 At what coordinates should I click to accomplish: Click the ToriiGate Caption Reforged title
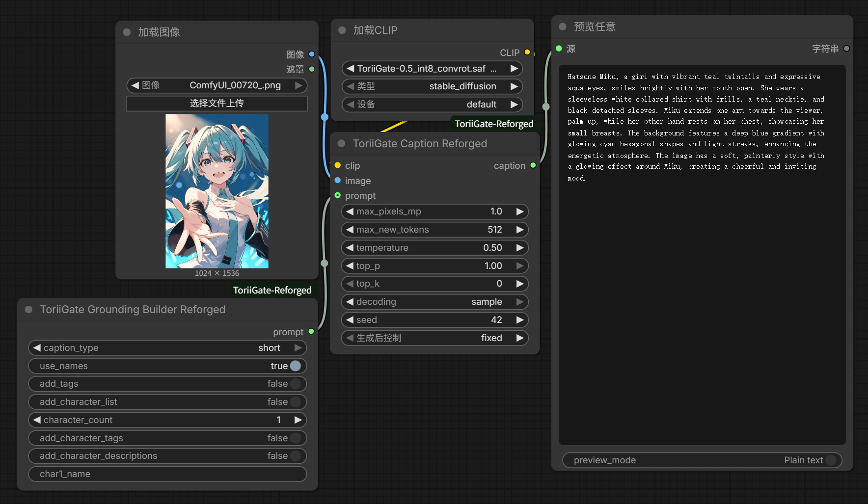pyautogui.click(x=420, y=144)
